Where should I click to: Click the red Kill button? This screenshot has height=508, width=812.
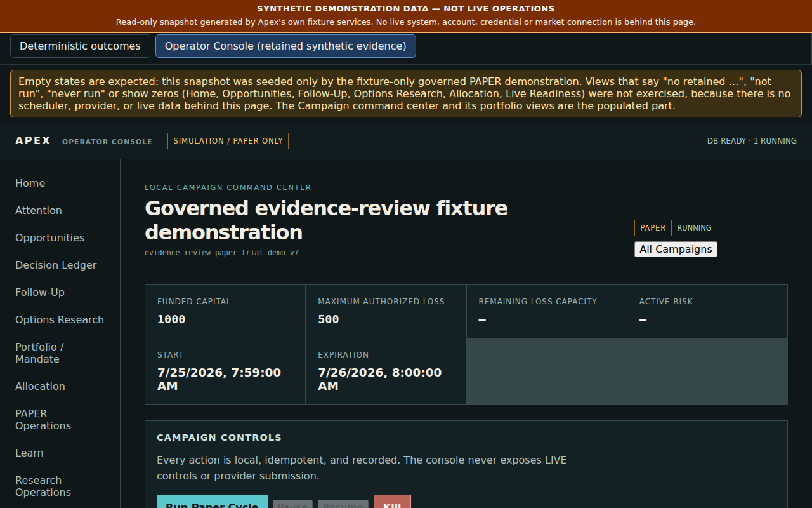(392, 502)
